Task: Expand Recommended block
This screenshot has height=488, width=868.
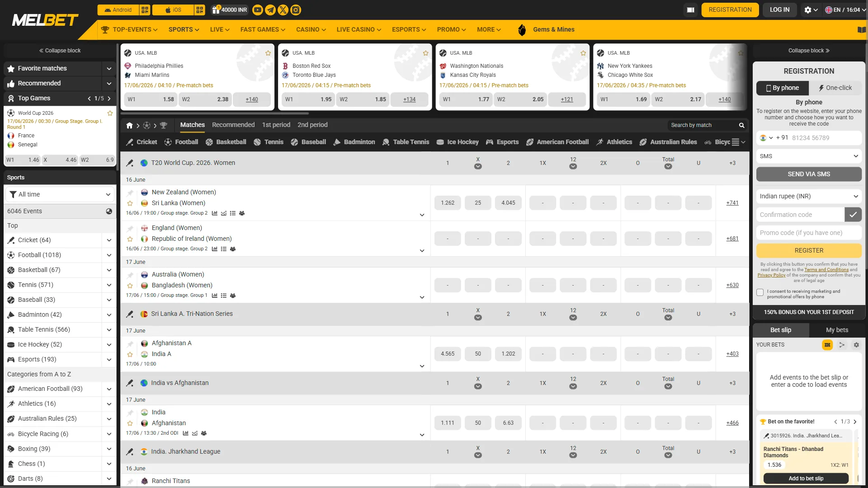Action: coord(109,84)
